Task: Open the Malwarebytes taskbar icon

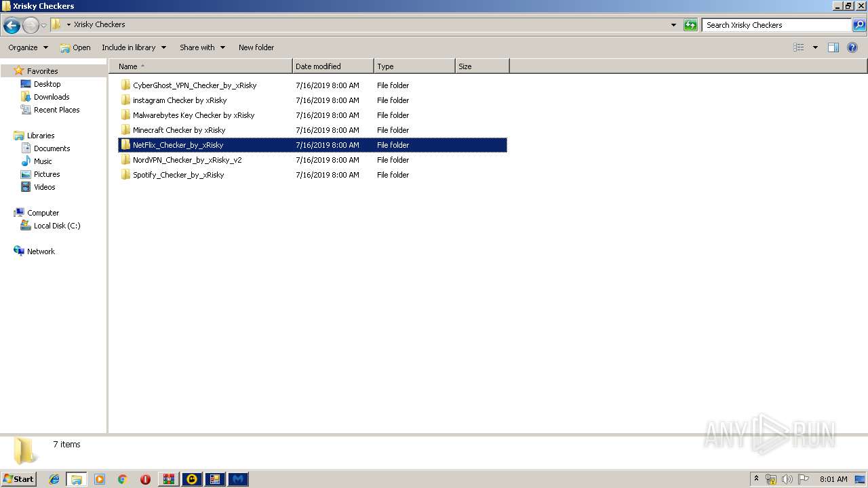Action: point(238,479)
